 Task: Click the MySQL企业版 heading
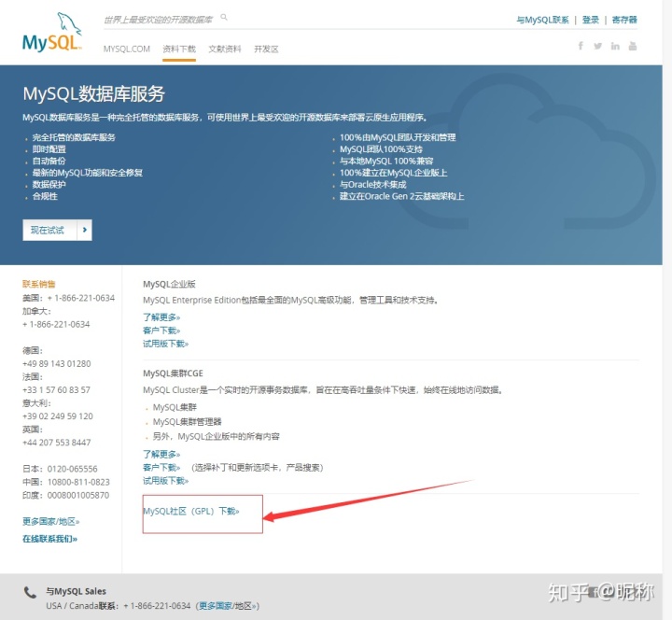pyautogui.click(x=169, y=284)
